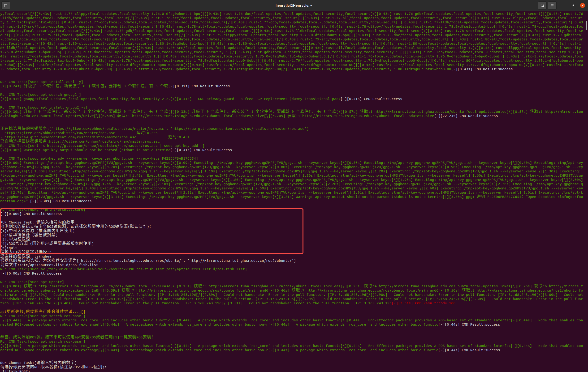Close the terminal with the orange X
The height and width of the screenshot is (372, 588).
point(582,5)
